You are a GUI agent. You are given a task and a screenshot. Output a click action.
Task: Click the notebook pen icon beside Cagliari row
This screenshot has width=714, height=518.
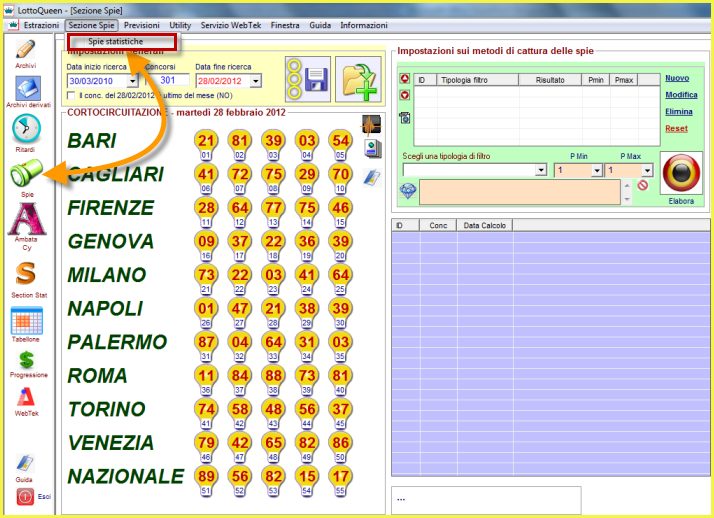[x=372, y=178]
